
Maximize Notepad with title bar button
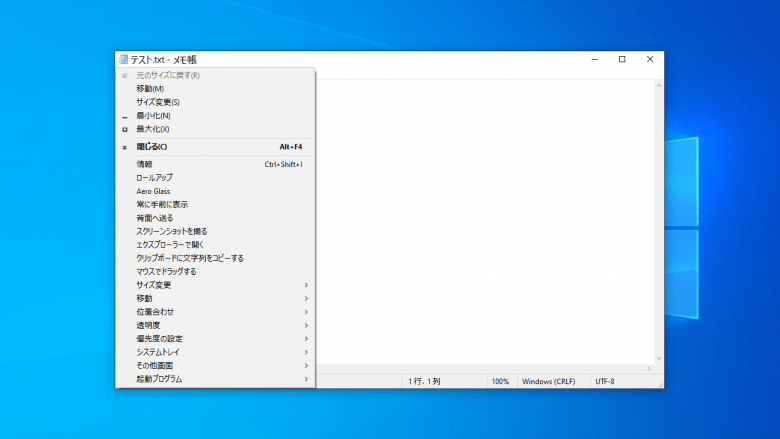pos(622,59)
